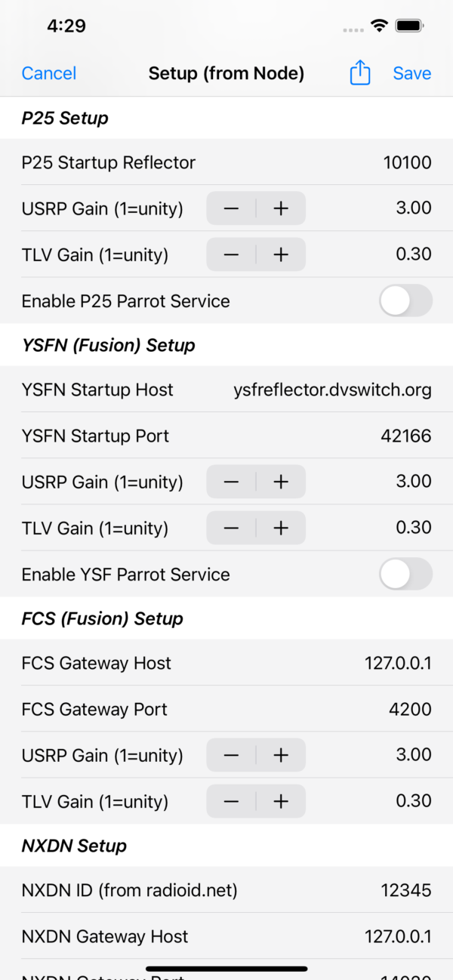453x980 pixels.
Task: Edit P25 Startup Reflector value 10100
Action: pos(407,162)
